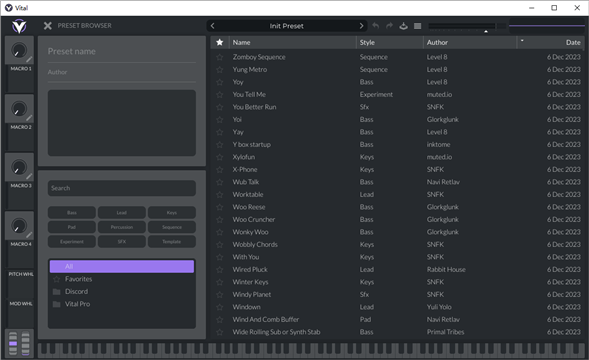Favorite the You Better Run preset
This screenshot has height=360, width=589.
220,107
